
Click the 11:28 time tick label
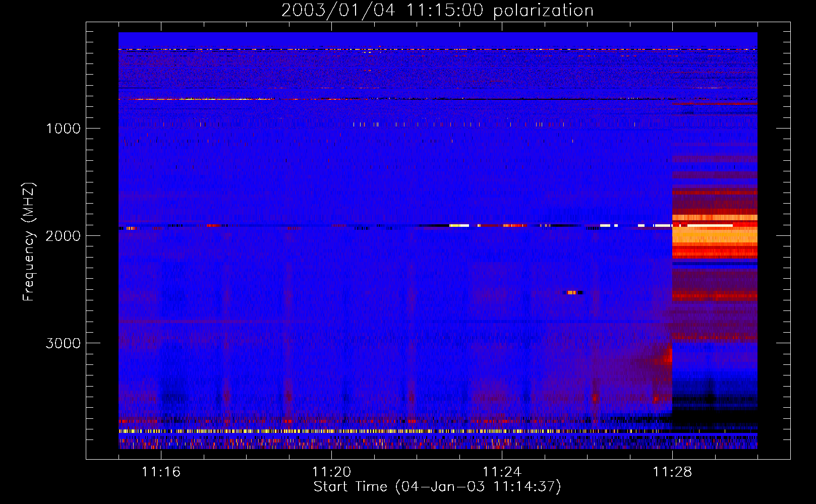pos(672,472)
